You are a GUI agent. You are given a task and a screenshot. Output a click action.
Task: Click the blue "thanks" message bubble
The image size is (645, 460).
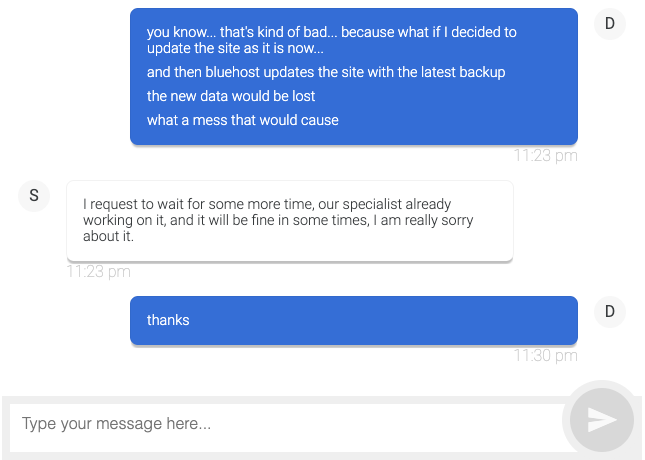(x=354, y=320)
